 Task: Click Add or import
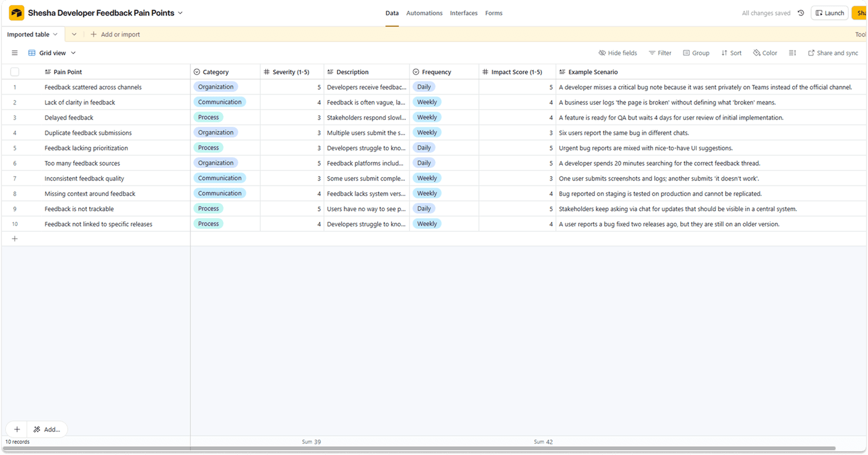click(115, 34)
